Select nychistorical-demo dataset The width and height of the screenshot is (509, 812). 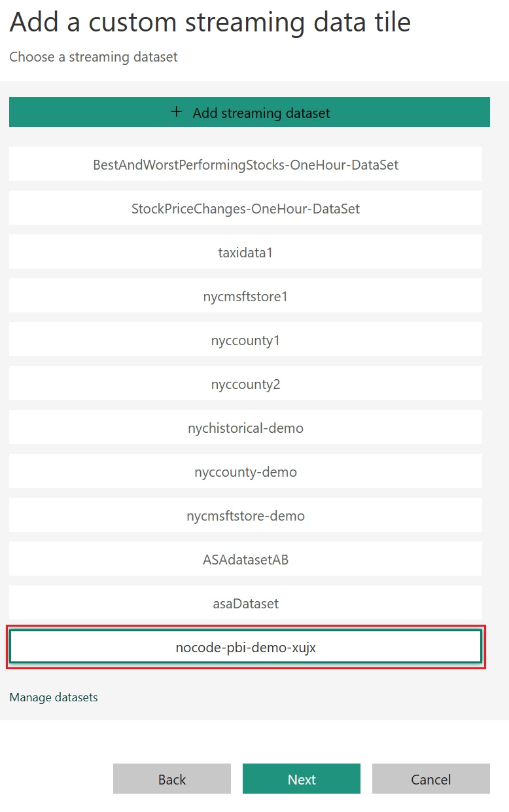coord(245,427)
